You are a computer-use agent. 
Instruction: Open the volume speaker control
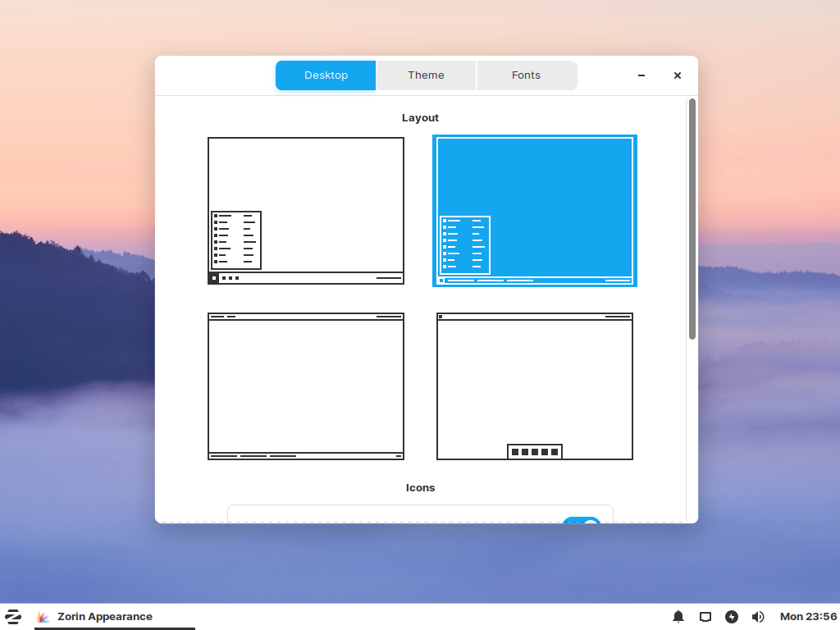pyautogui.click(x=757, y=617)
